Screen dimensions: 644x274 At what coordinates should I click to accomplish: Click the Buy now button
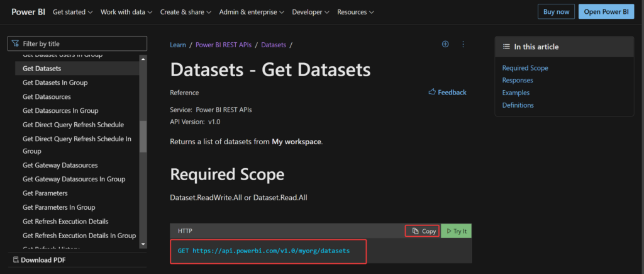click(x=555, y=11)
